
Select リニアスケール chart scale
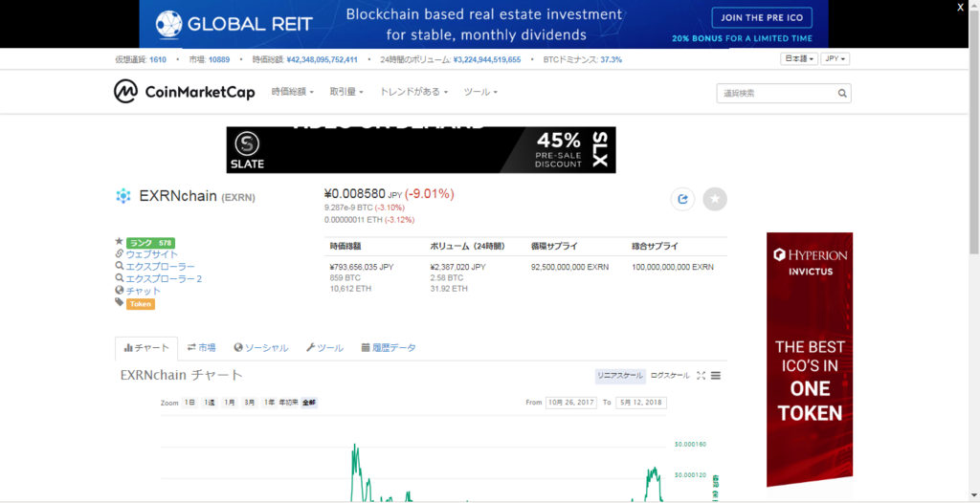tap(619, 376)
